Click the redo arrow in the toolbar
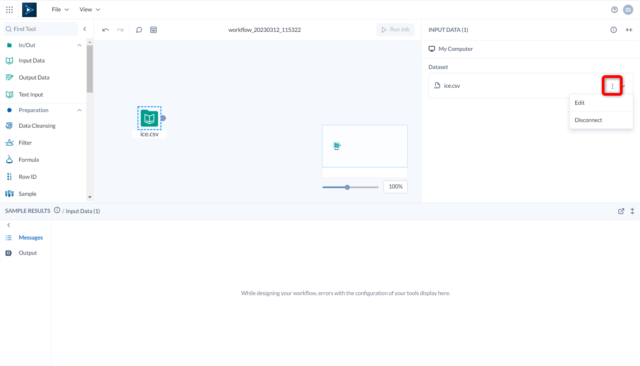The image size is (640, 366). 120,30
